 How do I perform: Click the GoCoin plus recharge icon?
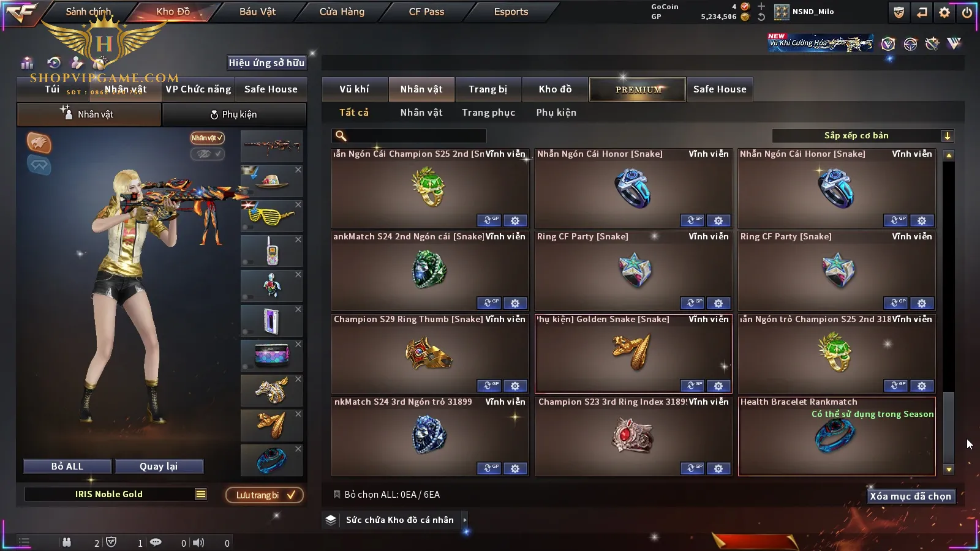click(x=761, y=6)
